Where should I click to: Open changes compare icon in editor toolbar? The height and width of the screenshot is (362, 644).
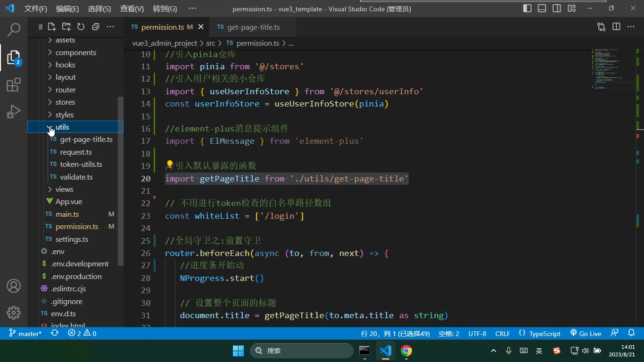pos(601,27)
